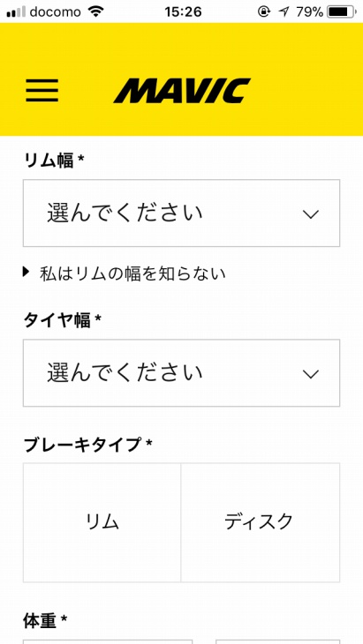Tap the Wi-Fi icon in status bar

point(95,12)
